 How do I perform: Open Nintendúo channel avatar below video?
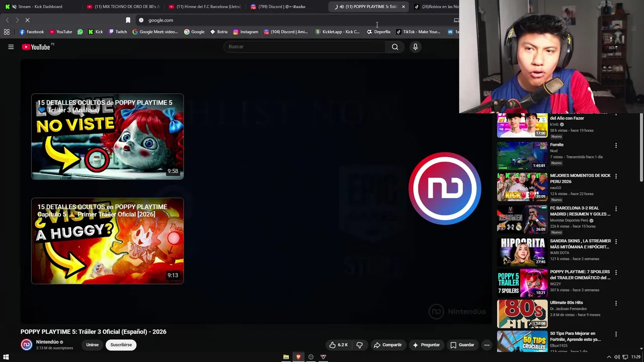(x=26, y=344)
